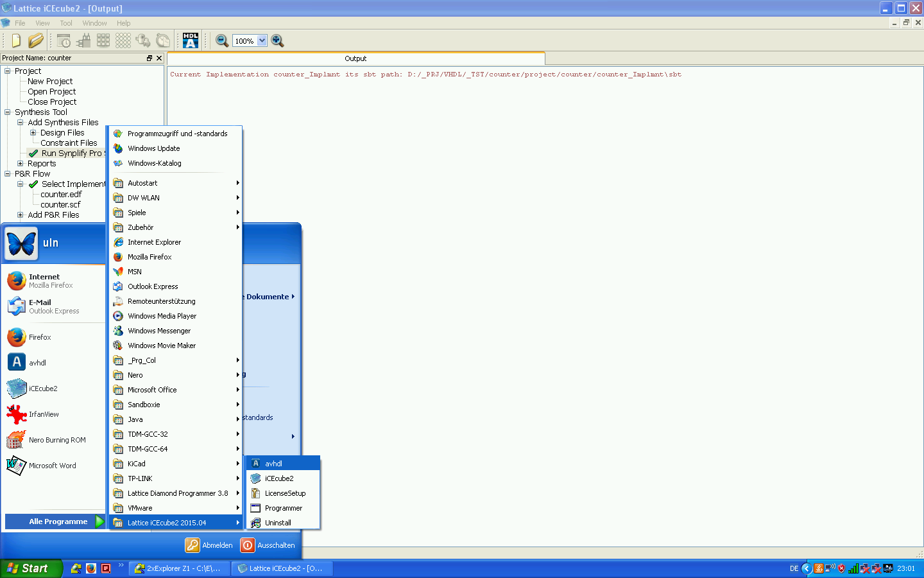Select Open Project in the project tree
The width and height of the screenshot is (924, 578).
[x=51, y=91]
